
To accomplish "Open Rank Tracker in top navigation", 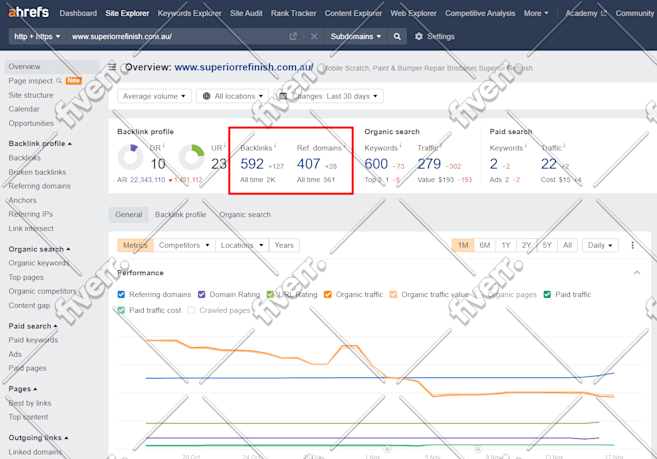I will point(293,13).
